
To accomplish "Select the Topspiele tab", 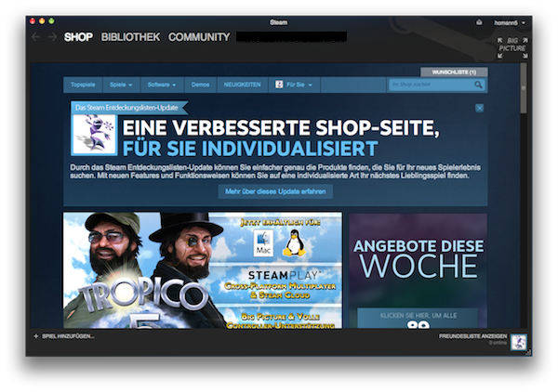I will pyautogui.click(x=83, y=85).
